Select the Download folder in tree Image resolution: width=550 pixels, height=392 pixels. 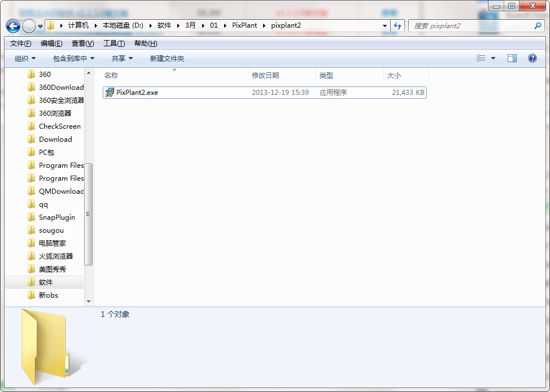click(x=55, y=139)
